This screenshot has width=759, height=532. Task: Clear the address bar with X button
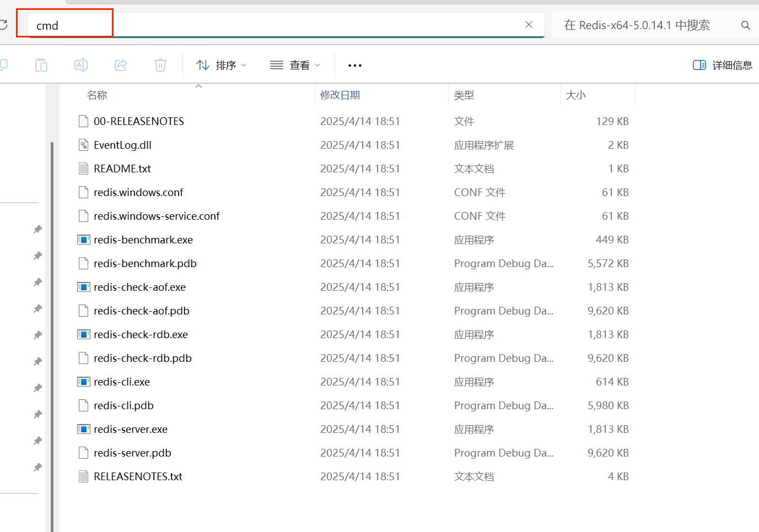tap(529, 25)
